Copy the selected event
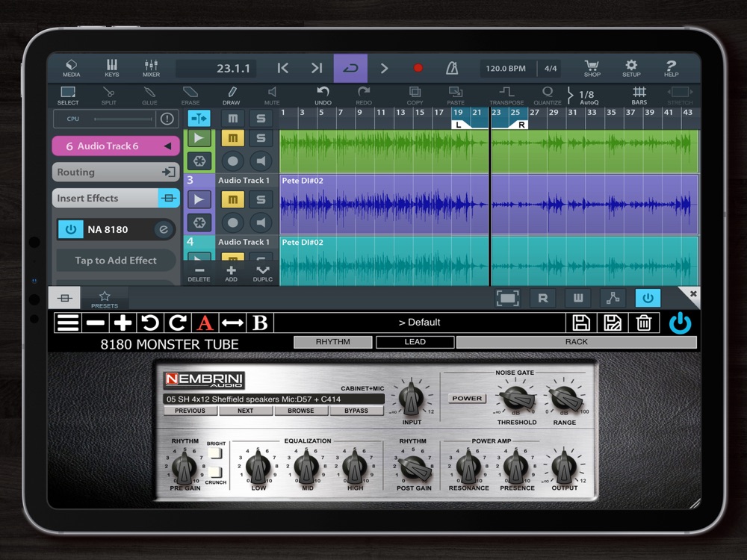The width and height of the screenshot is (747, 560). pos(415,96)
